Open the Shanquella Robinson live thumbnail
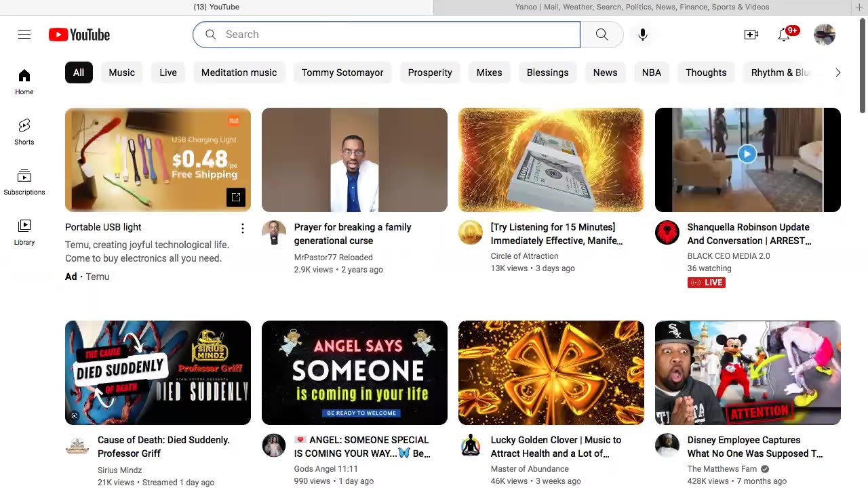This screenshot has width=868, height=488. click(x=748, y=160)
